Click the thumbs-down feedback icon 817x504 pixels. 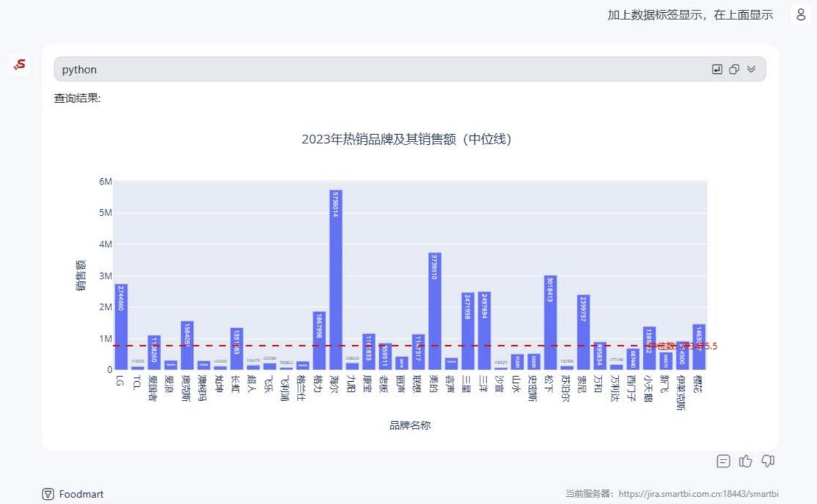[x=766, y=461]
